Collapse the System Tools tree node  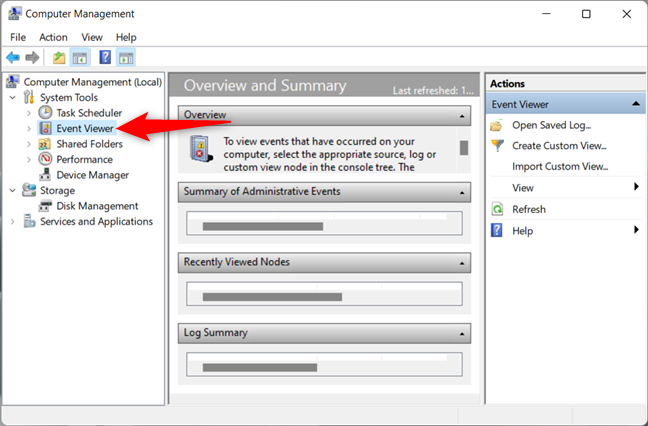(x=13, y=98)
